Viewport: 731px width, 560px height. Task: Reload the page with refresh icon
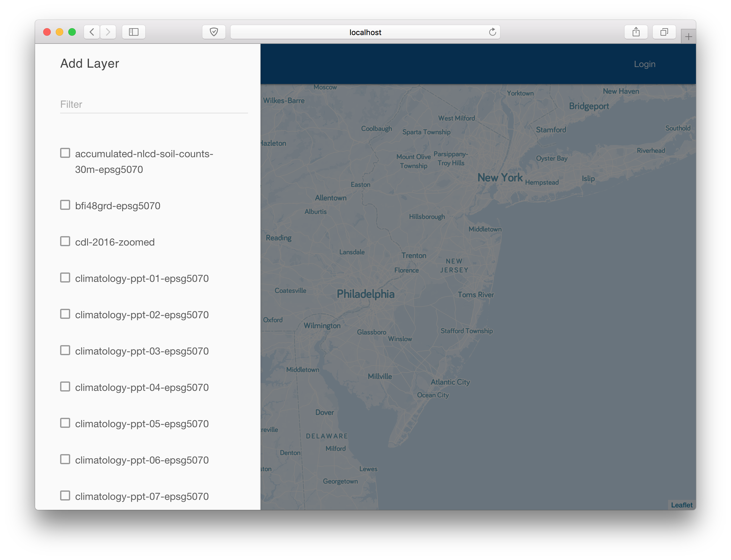pyautogui.click(x=492, y=32)
